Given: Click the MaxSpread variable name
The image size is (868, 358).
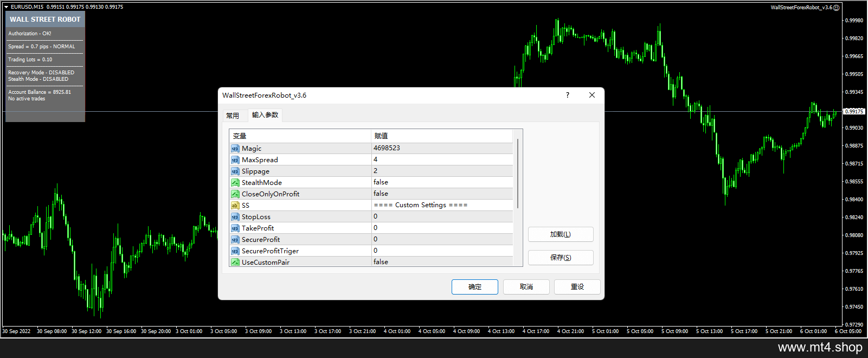Looking at the screenshot, I should pos(260,160).
